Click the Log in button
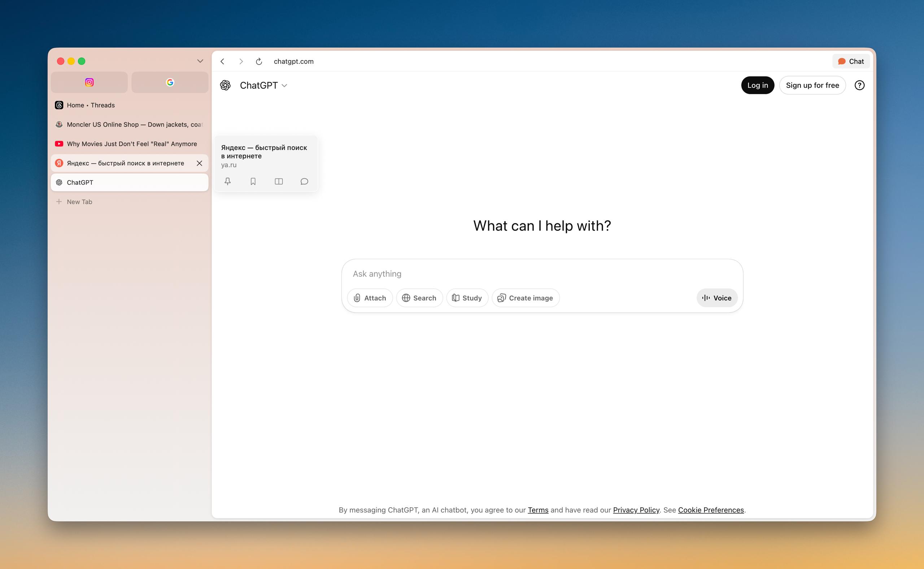This screenshot has width=924, height=569. tap(757, 86)
